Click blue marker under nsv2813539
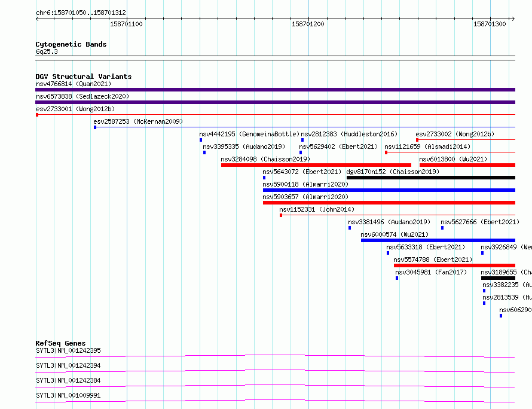532x409 pixels. 484,303
